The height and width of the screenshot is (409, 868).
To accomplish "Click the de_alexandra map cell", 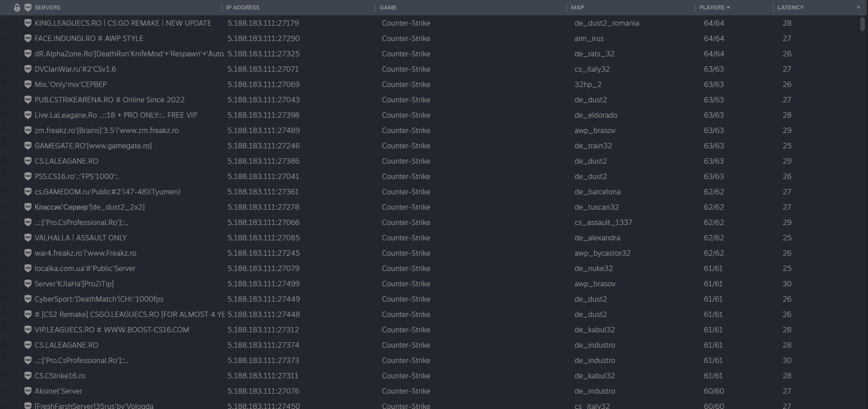I will click(597, 238).
